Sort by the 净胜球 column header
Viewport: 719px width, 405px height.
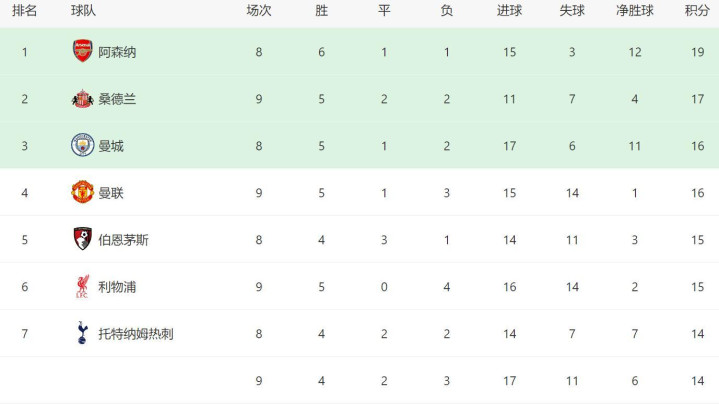click(635, 11)
